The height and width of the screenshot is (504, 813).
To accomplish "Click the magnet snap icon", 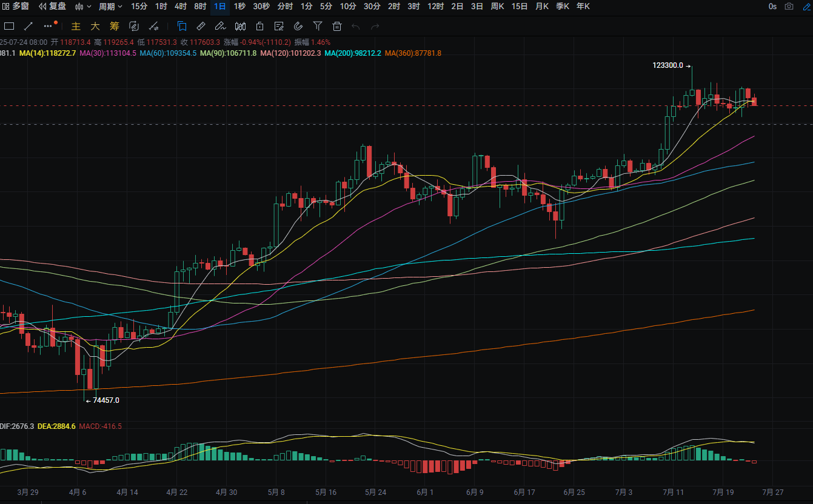I will (x=298, y=26).
